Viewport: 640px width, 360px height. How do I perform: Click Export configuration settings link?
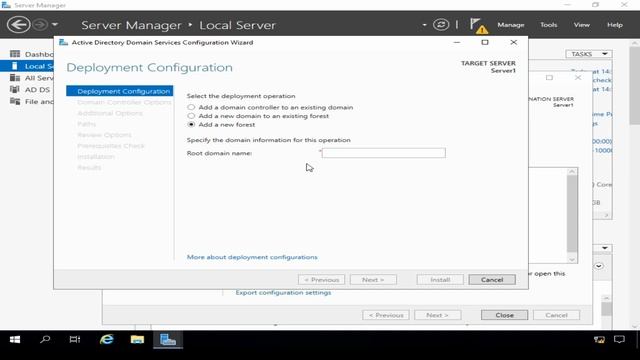283,293
